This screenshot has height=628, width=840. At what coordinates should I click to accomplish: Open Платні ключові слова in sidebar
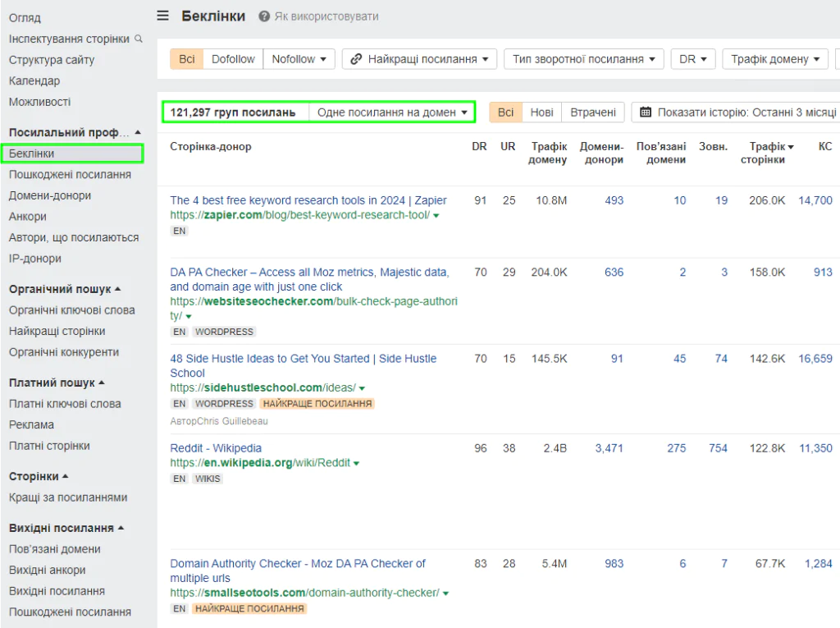click(x=65, y=403)
